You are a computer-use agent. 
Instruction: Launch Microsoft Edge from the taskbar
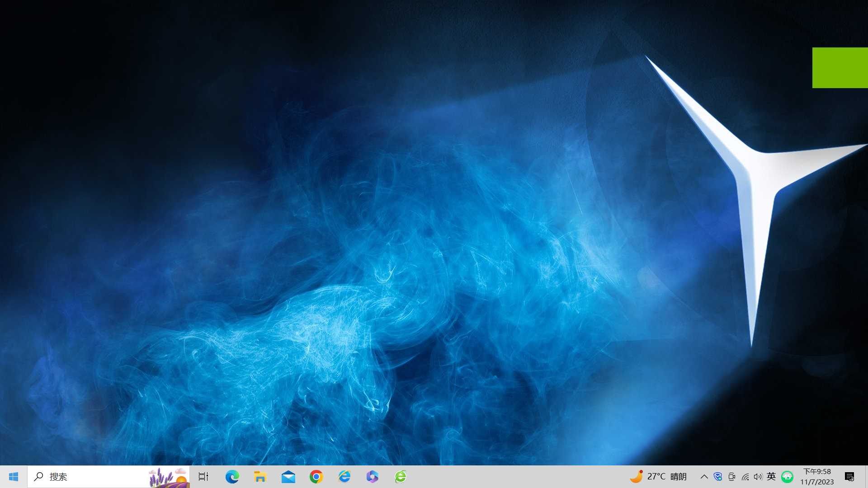pyautogui.click(x=232, y=477)
